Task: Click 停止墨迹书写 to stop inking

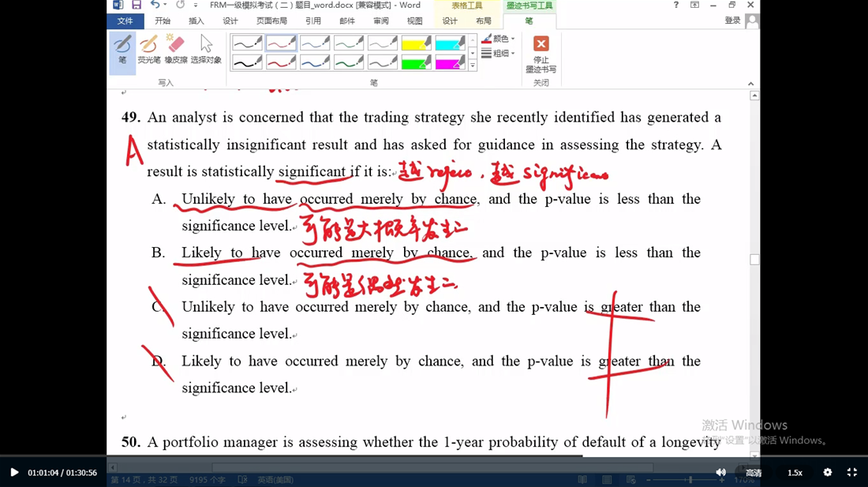Action: pos(541,54)
